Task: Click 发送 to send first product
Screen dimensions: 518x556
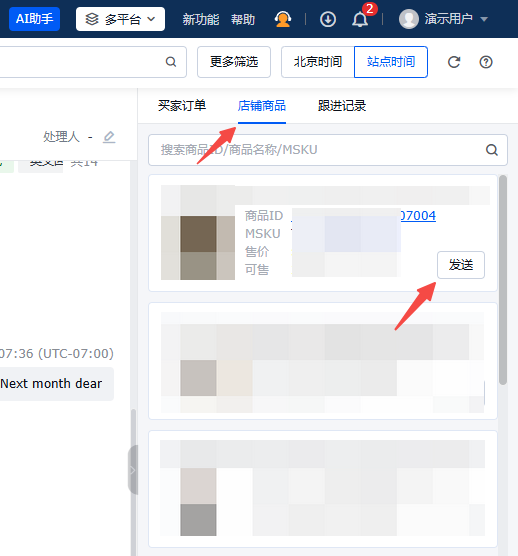Action: pos(461,265)
